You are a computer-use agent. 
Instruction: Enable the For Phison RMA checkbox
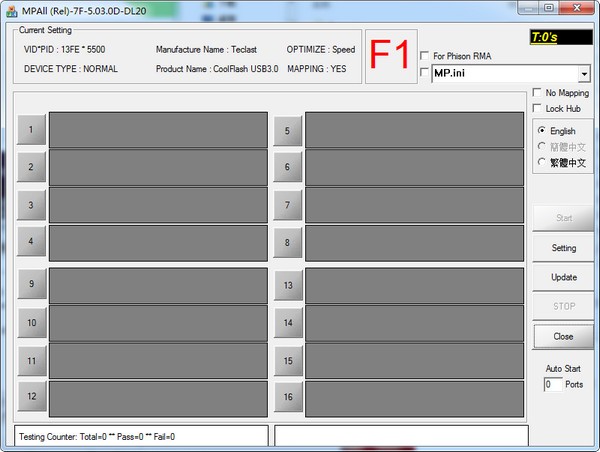[425, 56]
